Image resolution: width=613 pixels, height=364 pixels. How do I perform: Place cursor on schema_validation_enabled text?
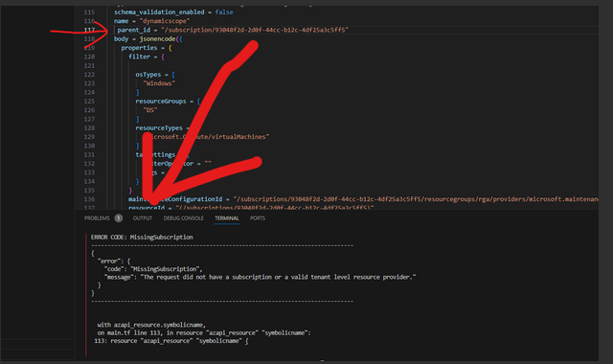coord(159,12)
